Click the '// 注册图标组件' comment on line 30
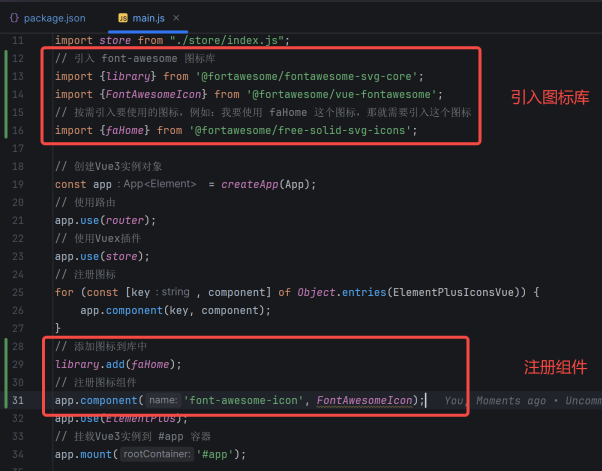The height and width of the screenshot is (471, 602). (96, 382)
